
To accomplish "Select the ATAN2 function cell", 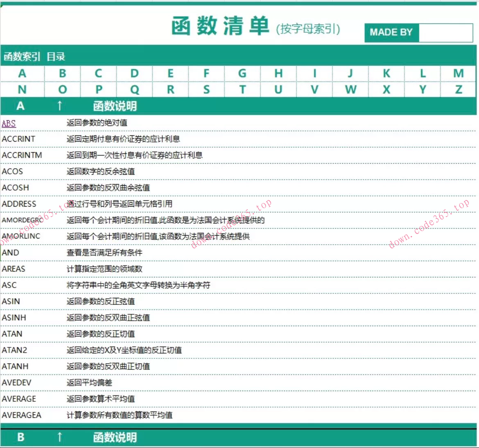I will click(x=15, y=350).
